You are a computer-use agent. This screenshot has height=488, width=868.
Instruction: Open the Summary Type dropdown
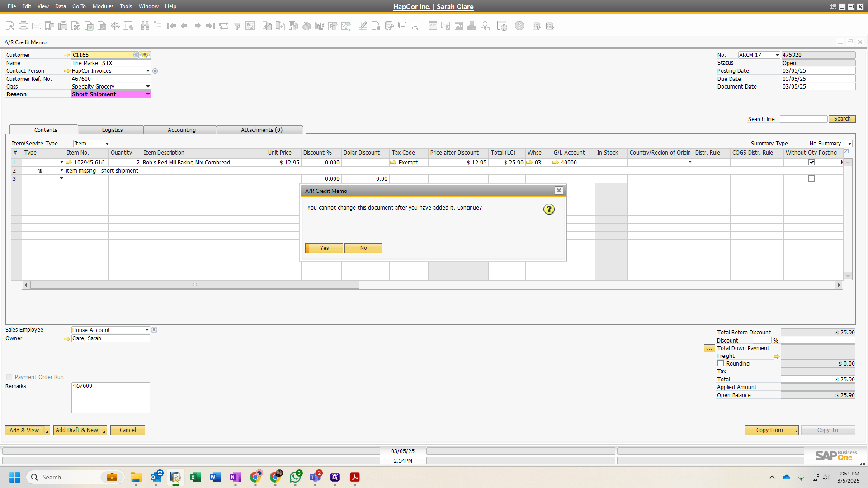tap(849, 144)
